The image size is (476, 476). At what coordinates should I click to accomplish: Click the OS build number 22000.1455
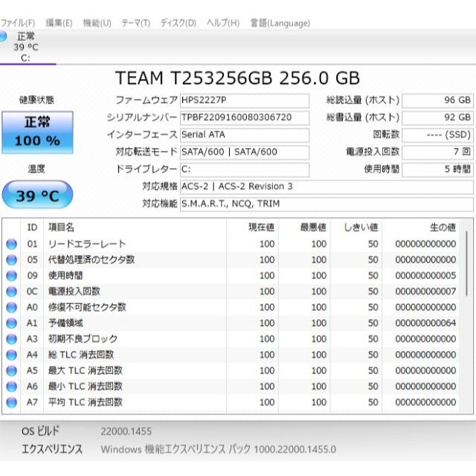[126, 431]
